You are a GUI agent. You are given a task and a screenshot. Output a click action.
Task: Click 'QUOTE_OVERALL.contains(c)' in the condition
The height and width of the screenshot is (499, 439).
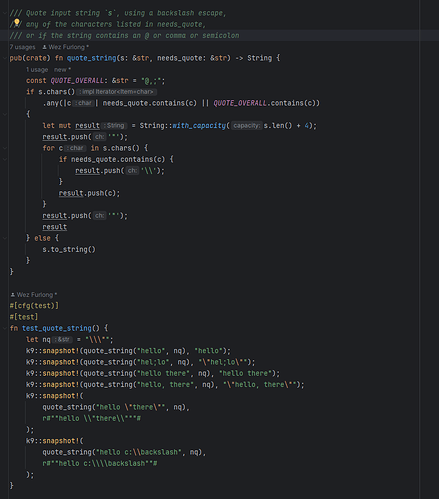point(265,103)
